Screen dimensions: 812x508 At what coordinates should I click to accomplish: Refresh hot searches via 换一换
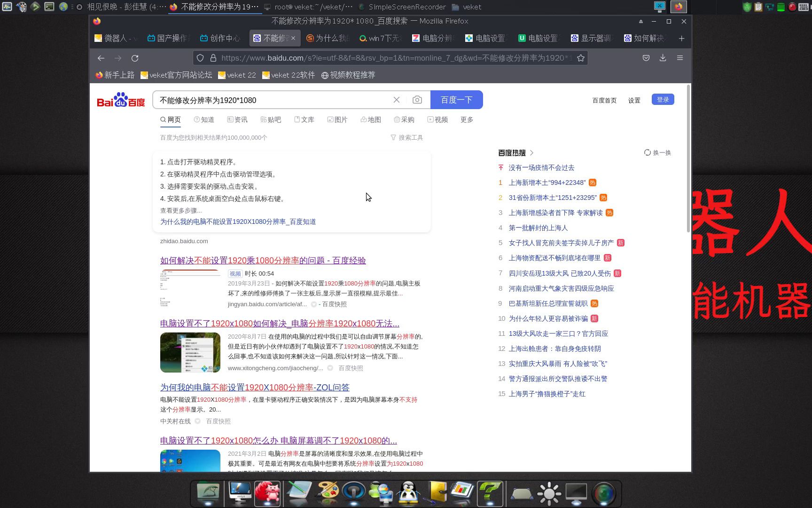point(657,152)
